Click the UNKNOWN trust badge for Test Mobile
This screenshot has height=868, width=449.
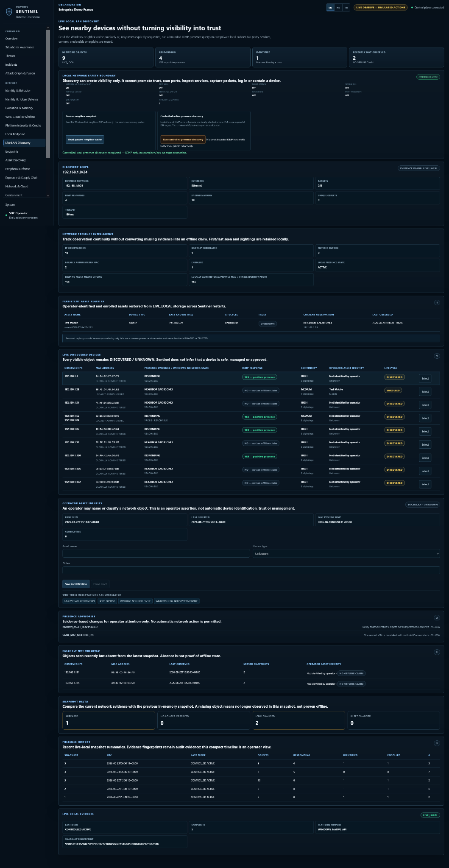pyautogui.click(x=268, y=324)
